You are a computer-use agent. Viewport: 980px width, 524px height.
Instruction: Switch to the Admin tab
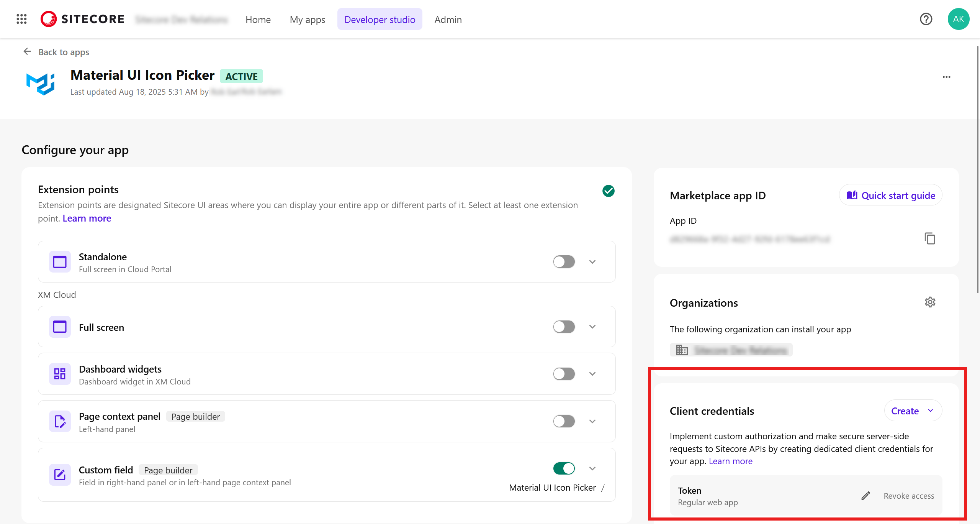click(x=447, y=19)
